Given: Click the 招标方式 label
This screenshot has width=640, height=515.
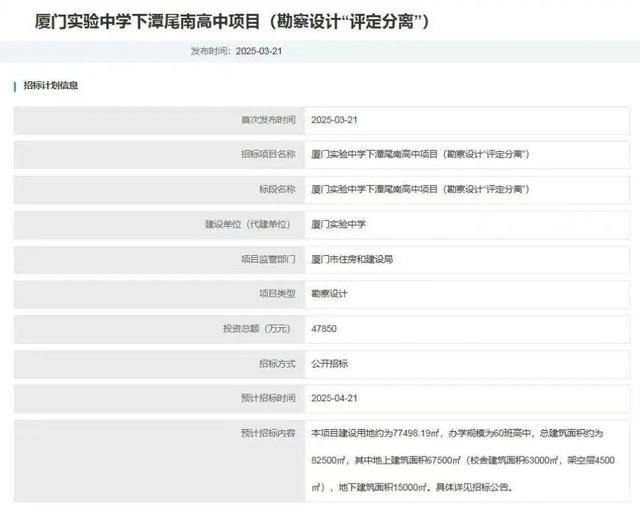Looking at the screenshot, I should tap(277, 364).
